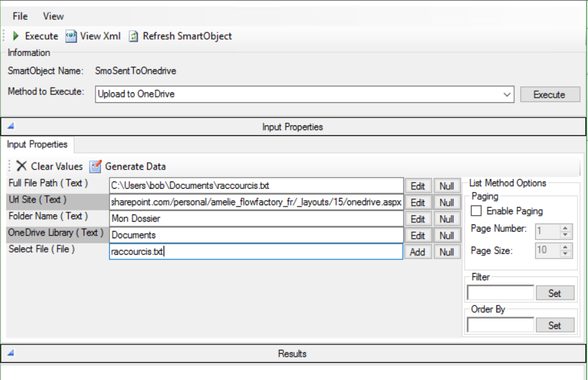
Task: Select the Input Properties tab
Action: [38, 144]
